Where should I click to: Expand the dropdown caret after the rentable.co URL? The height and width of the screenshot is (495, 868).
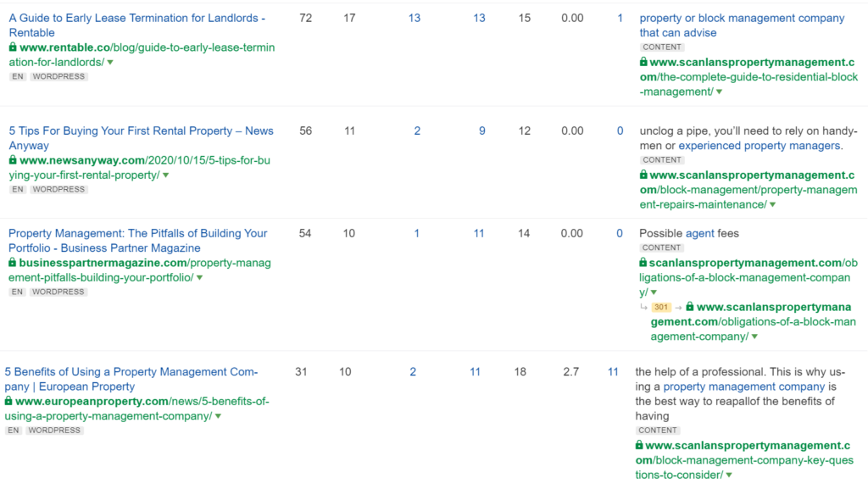tap(110, 63)
